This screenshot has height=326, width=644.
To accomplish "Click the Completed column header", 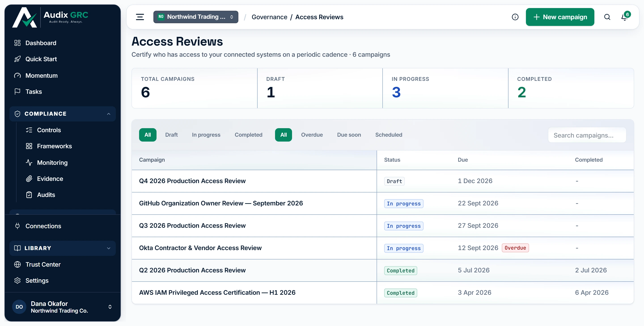I will click(589, 160).
